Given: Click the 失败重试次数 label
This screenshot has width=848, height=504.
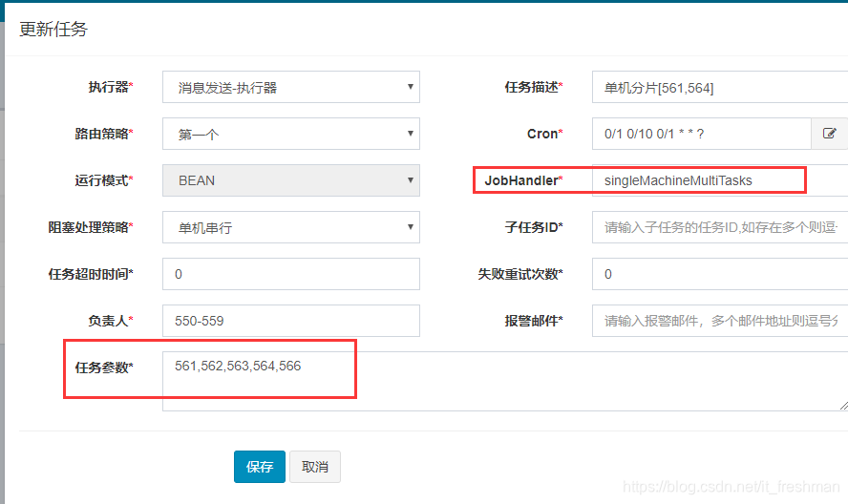Looking at the screenshot, I should point(520,274).
